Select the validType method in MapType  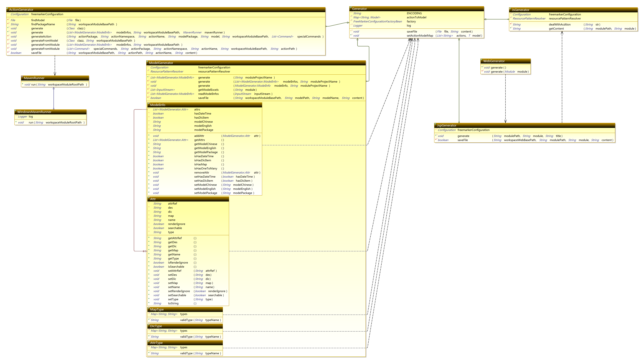pyautogui.click(x=185, y=320)
